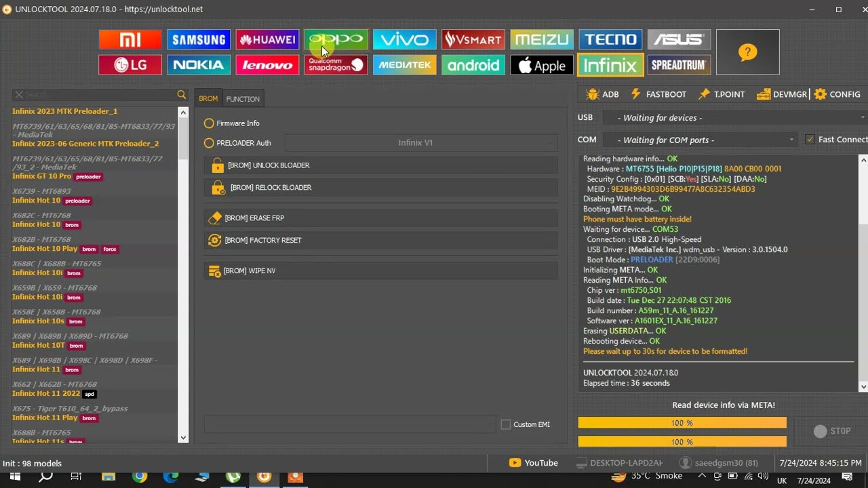The image size is (868, 488).
Task: Open Google Chrome from the taskbar
Action: pyautogui.click(x=140, y=478)
